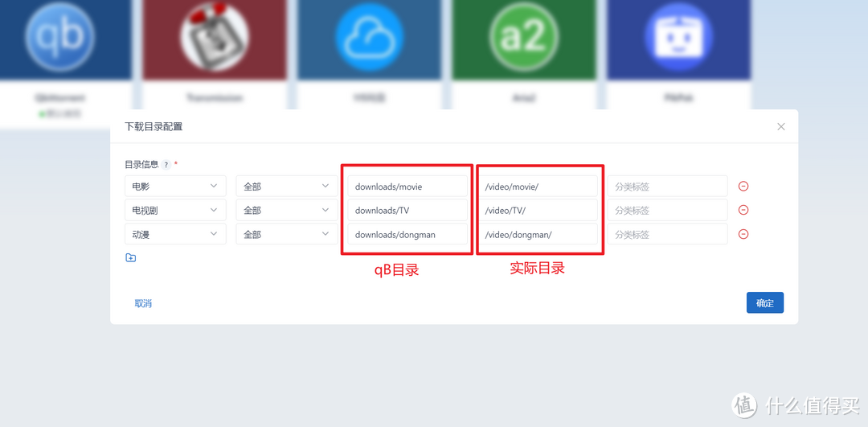Click the 目录信息 label
This screenshot has height=427, width=868.
point(141,165)
